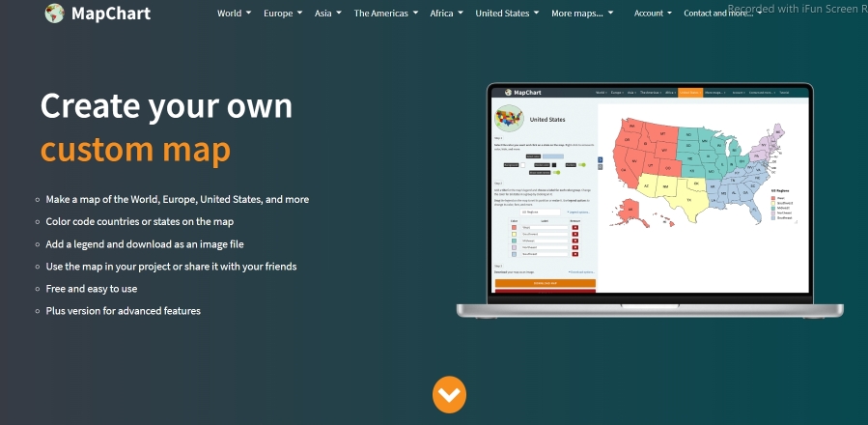Click Alaska on the preview map
This screenshot has width=868, height=425.
click(631, 209)
